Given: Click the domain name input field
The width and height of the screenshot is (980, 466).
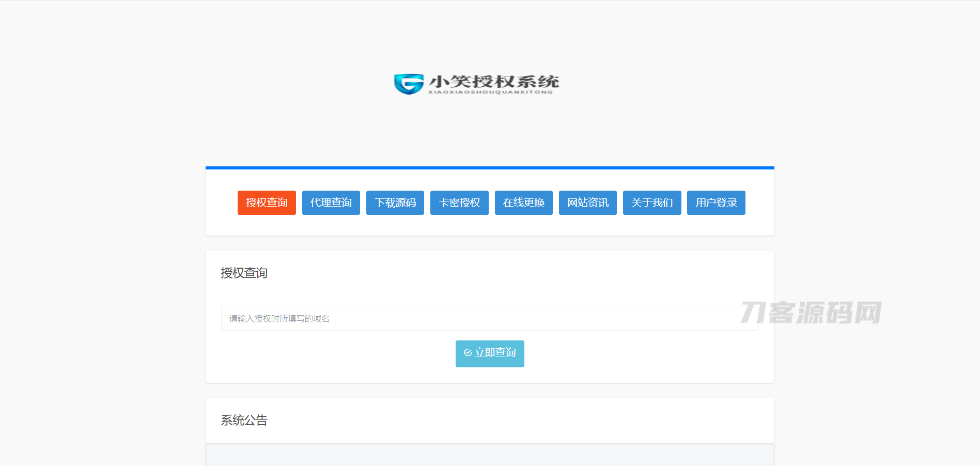Looking at the screenshot, I should click(x=489, y=318).
